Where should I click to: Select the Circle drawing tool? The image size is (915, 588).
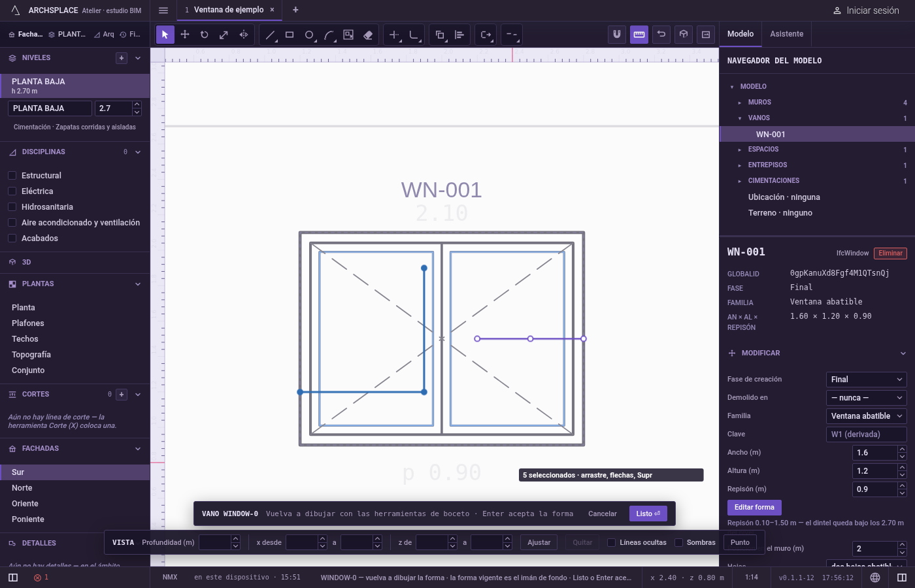(309, 35)
